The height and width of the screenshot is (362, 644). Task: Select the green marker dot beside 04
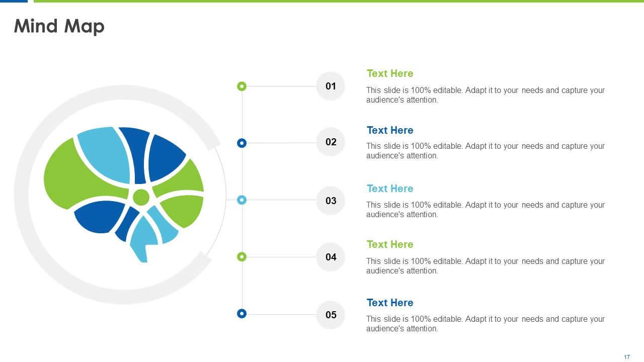(x=242, y=257)
